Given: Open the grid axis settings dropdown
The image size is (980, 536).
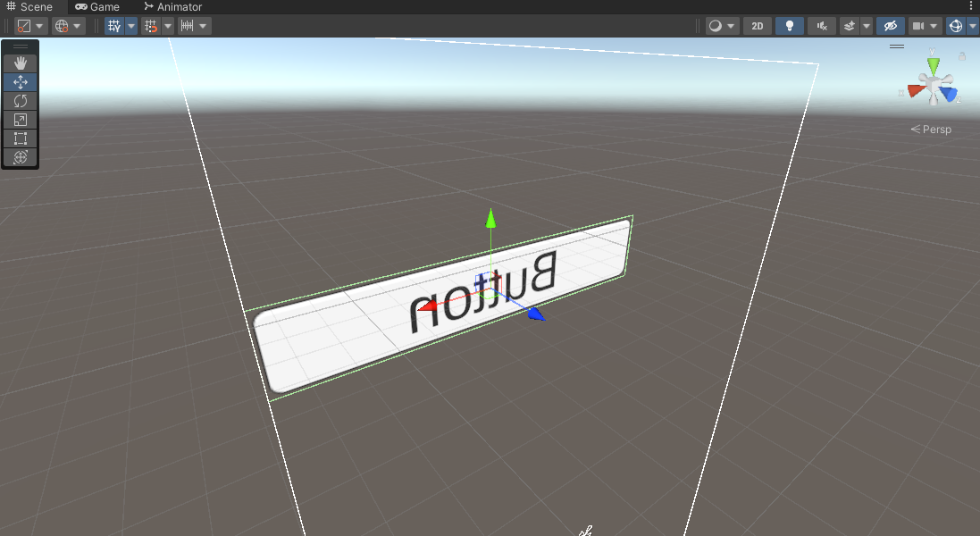Looking at the screenshot, I should (x=131, y=26).
